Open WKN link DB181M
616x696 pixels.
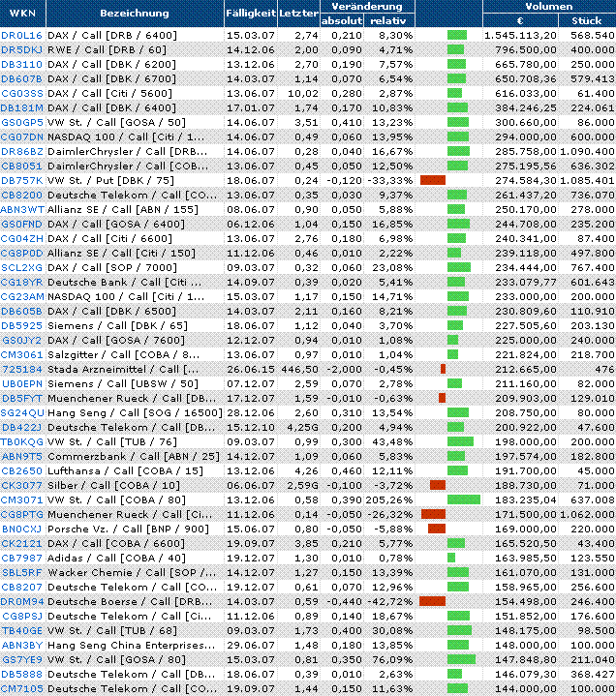[22, 107]
